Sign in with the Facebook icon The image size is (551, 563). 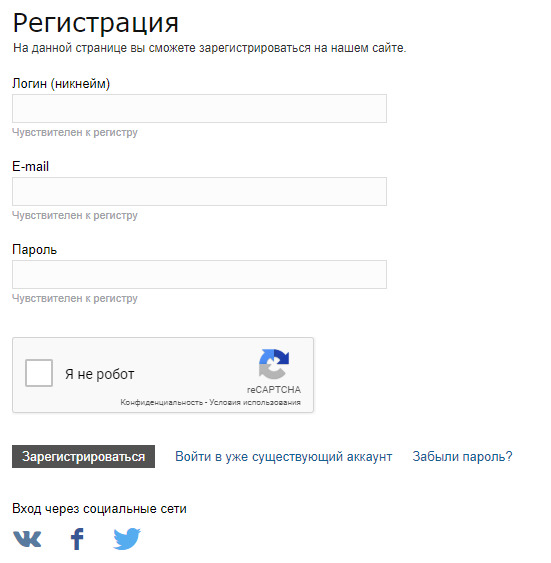(x=77, y=539)
